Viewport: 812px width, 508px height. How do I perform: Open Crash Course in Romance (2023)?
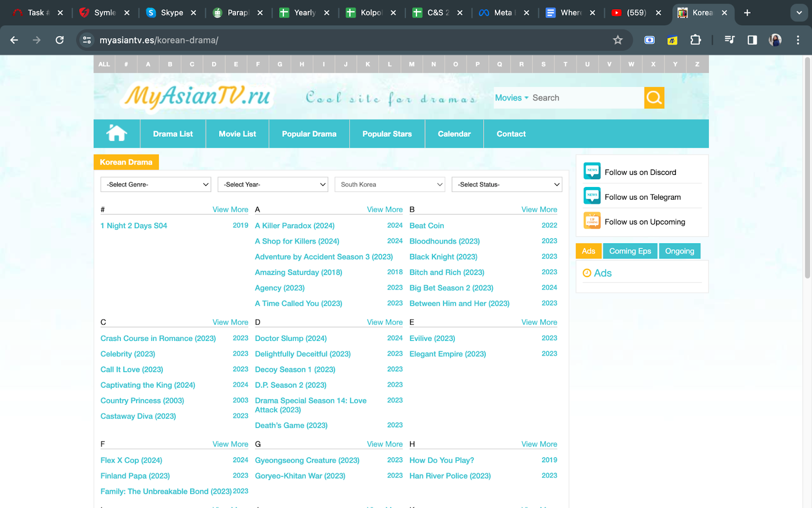tap(158, 338)
